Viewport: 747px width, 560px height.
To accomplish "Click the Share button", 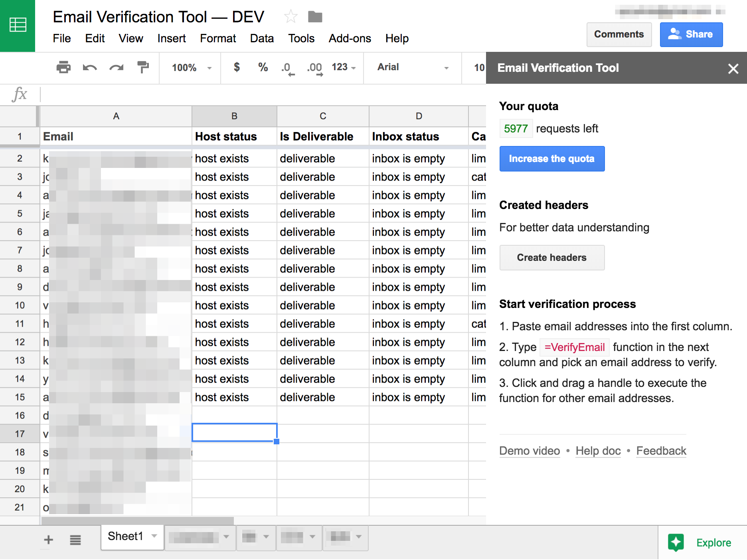I will tap(691, 34).
